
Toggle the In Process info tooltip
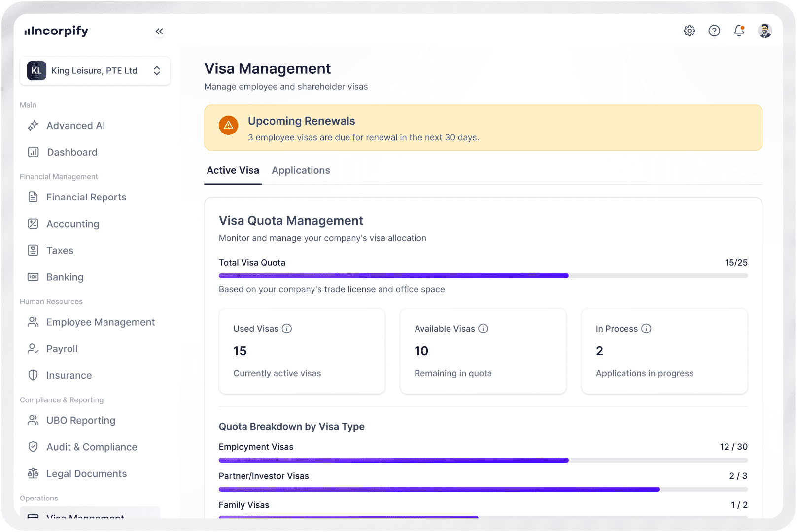click(x=647, y=329)
